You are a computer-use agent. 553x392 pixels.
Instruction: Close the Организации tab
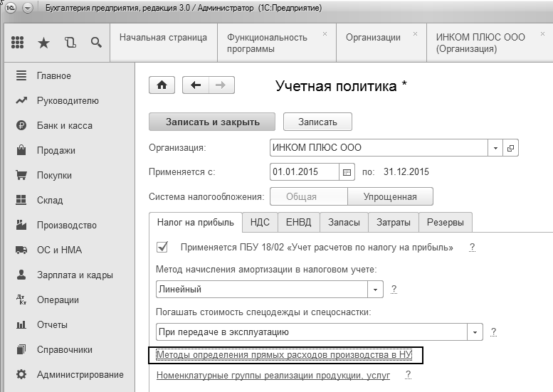(x=415, y=34)
